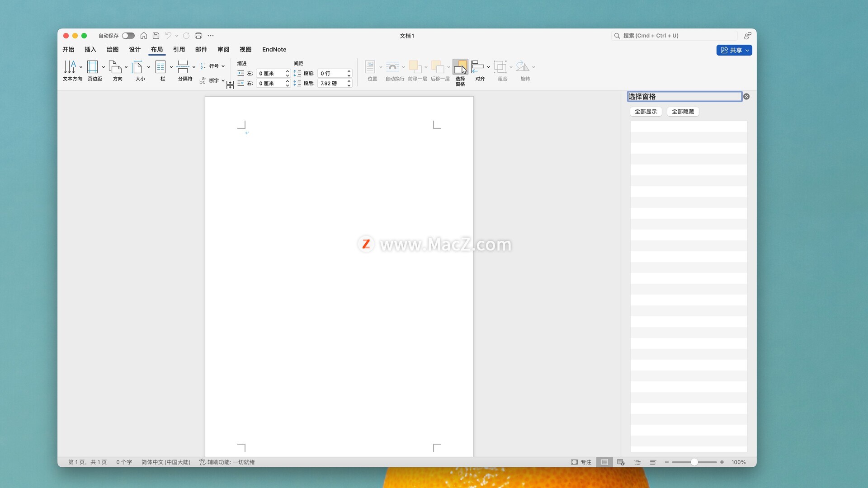The height and width of the screenshot is (488, 868).
Task: Click the page count in status bar
Action: pos(87,462)
